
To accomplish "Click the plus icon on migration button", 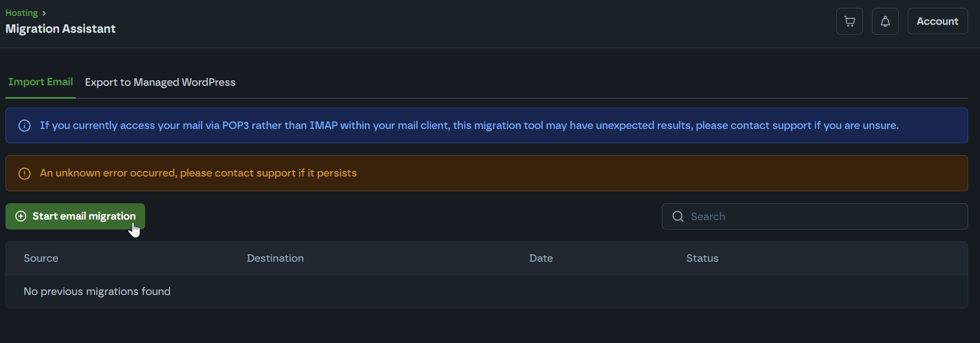I will (21, 216).
